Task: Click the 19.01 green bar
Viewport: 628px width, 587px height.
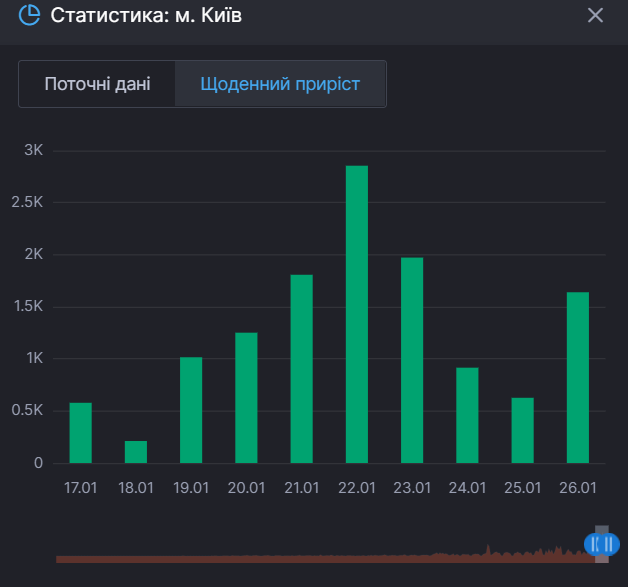Action: click(191, 410)
